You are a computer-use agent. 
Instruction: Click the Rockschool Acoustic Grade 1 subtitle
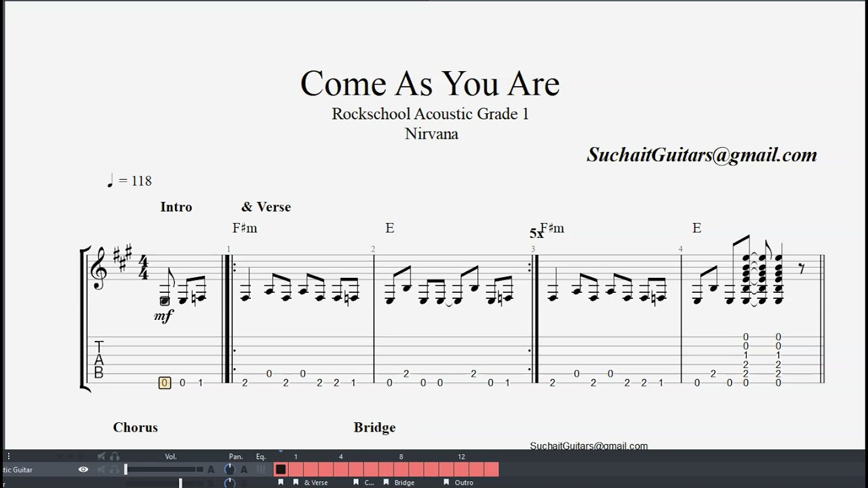point(430,114)
